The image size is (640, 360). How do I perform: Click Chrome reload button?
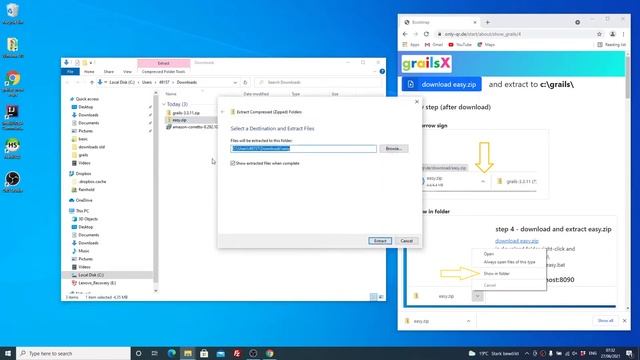click(x=426, y=34)
